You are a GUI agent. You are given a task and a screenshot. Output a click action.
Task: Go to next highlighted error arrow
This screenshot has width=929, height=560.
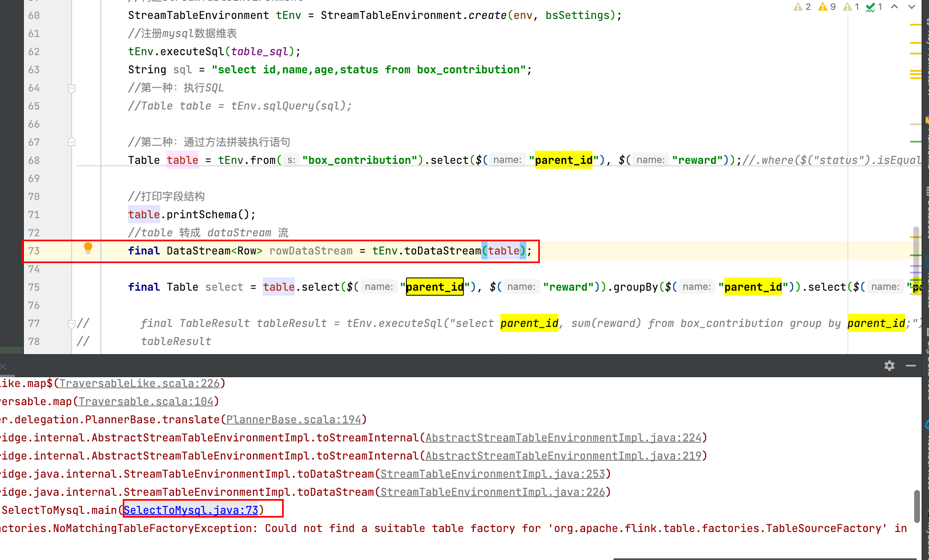pyautogui.click(x=911, y=7)
